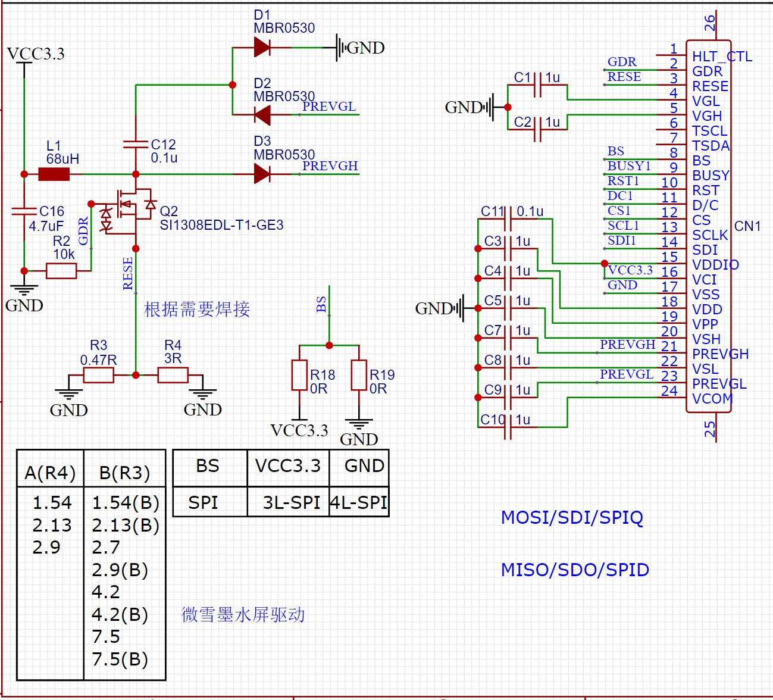Select the VDDIO pin name
773x700 pixels.
[x=715, y=265]
